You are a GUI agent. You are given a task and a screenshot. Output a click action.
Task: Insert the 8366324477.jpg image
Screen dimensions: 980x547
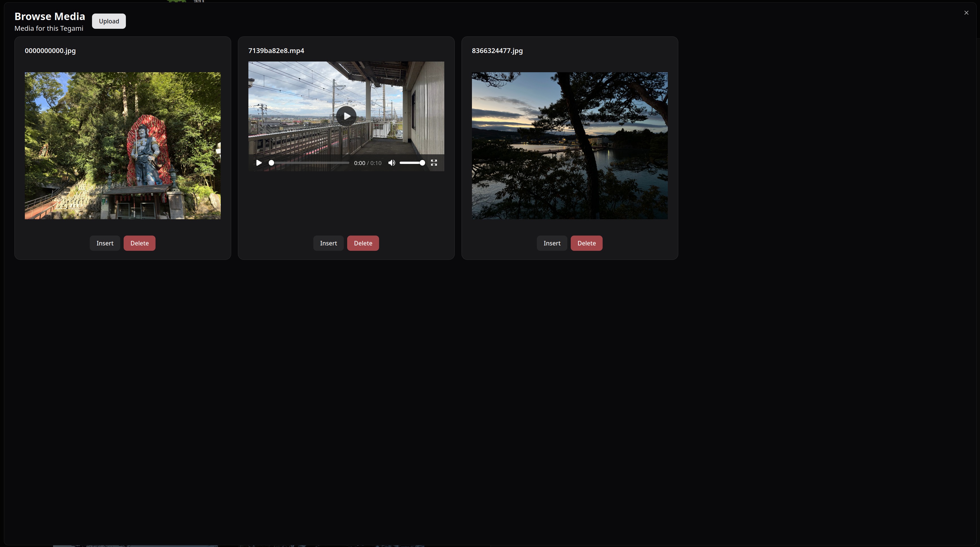[x=552, y=243]
